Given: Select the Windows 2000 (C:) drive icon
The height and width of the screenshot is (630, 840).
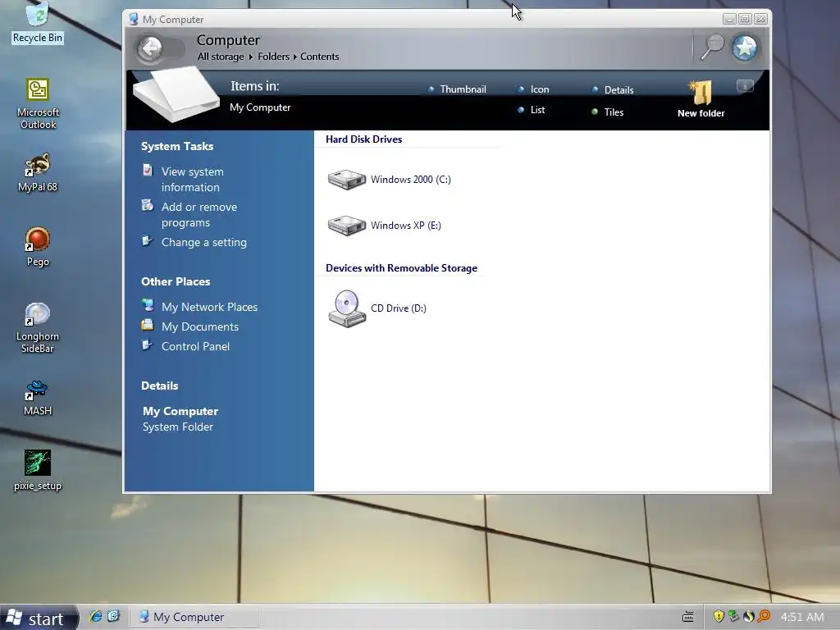Looking at the screenshot, I should 347,180.
